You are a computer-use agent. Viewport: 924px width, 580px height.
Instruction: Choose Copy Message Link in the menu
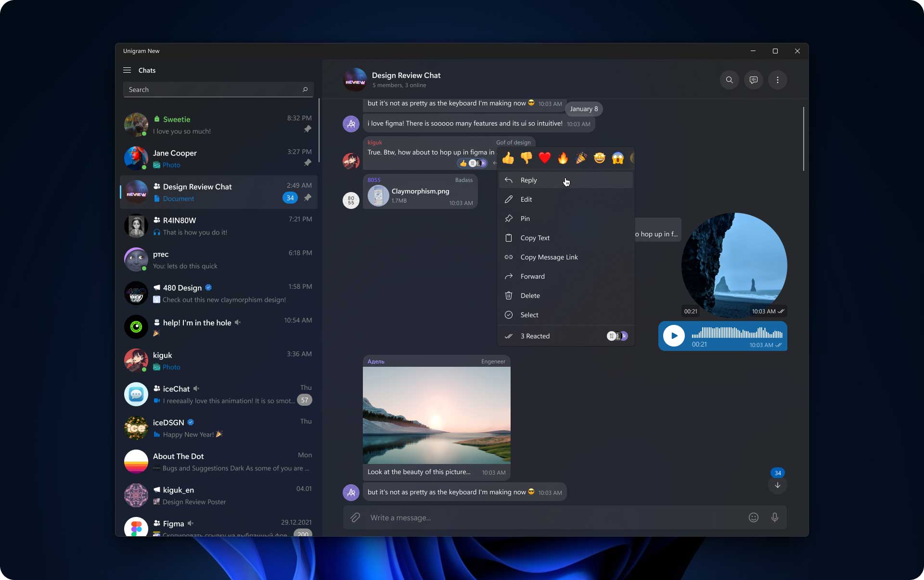click(565, 257)
